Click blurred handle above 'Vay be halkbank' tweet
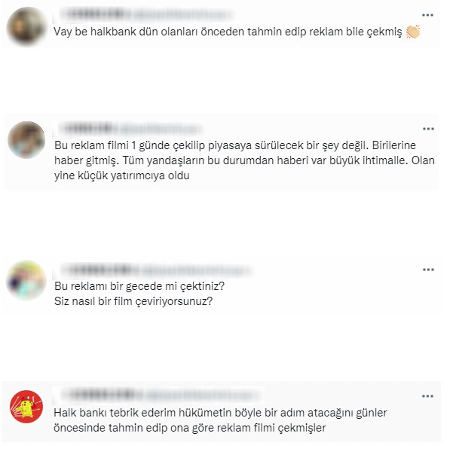Image resolution: width=456 pixels, height=476 pixels. (183, 14)
